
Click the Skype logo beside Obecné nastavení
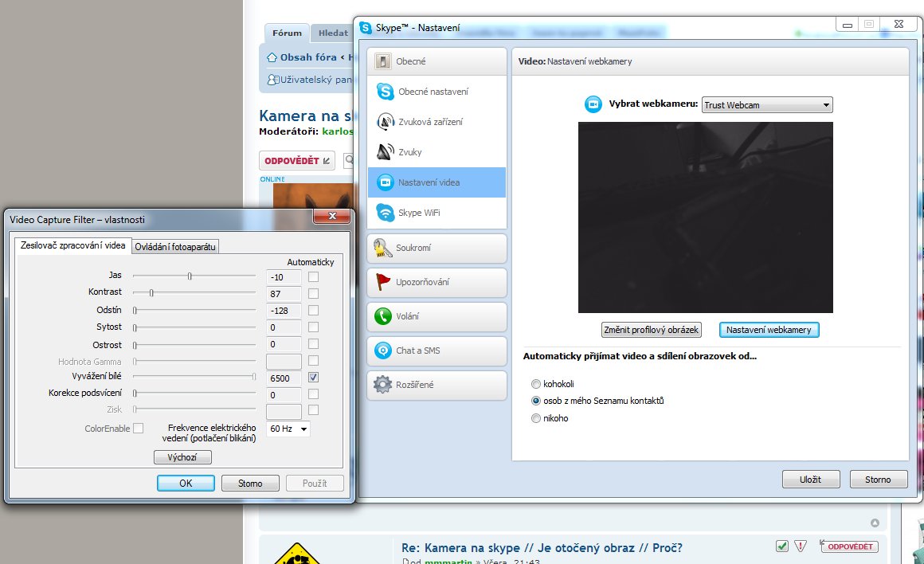(385, 92)
